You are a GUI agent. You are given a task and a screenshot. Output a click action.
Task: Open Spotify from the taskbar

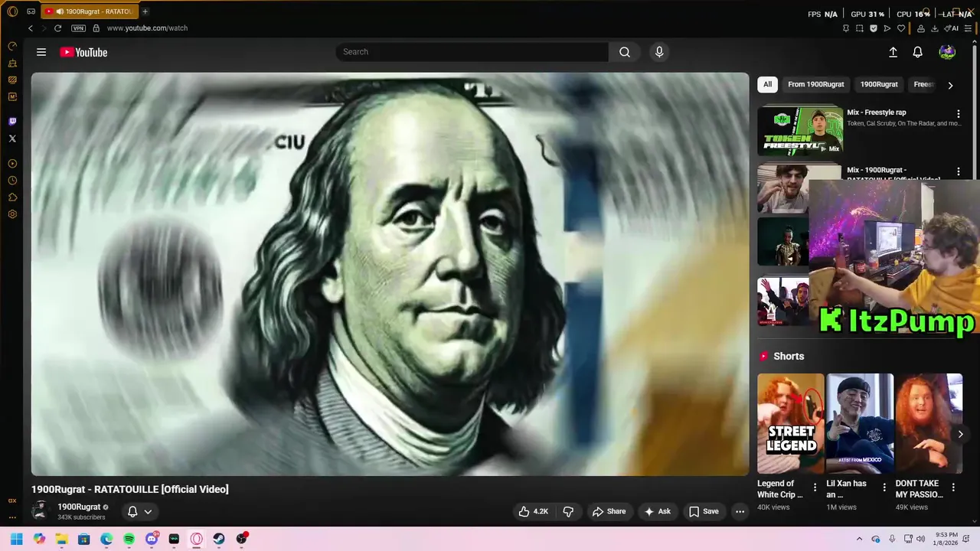[129, 539]
